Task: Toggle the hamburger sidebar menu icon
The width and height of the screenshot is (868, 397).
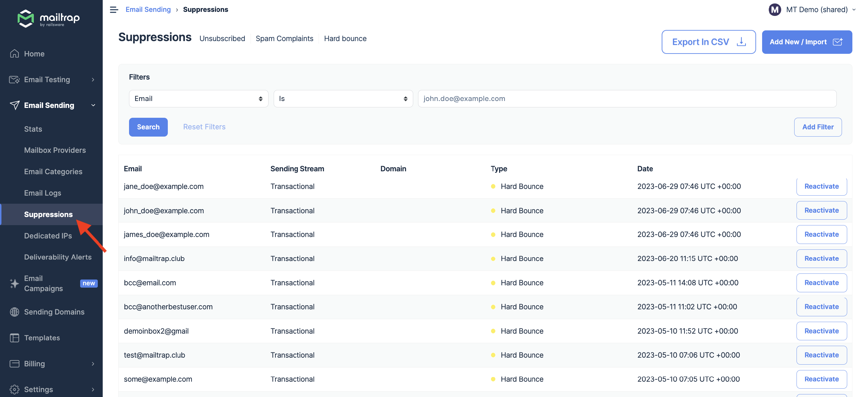Action: coord(114,10)
